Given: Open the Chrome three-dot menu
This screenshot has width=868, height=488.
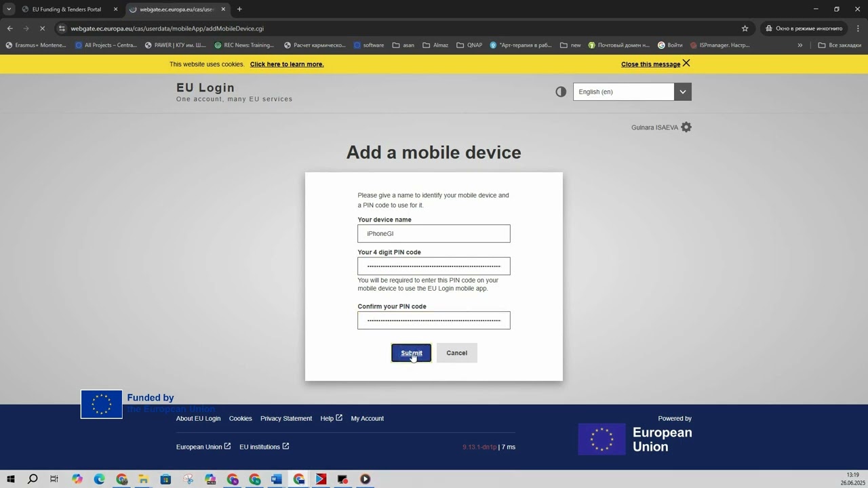Looking at the screenshot, I should tap(859, 28).
